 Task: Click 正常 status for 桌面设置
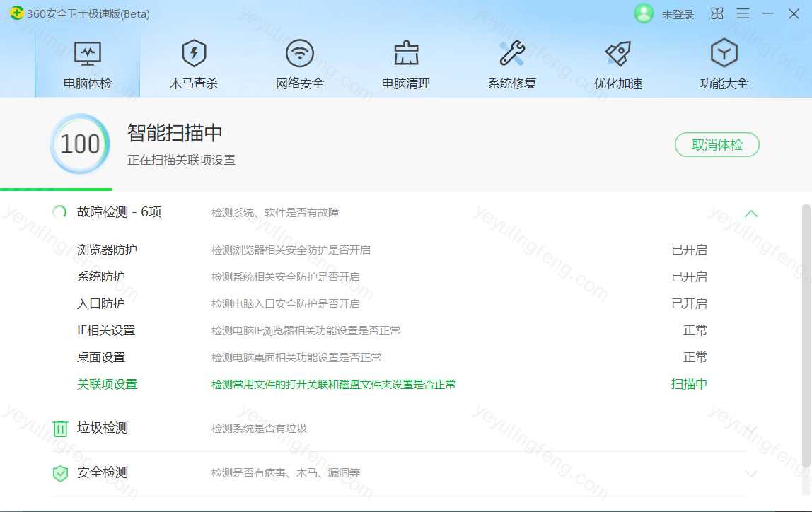(x=695, y=358)
